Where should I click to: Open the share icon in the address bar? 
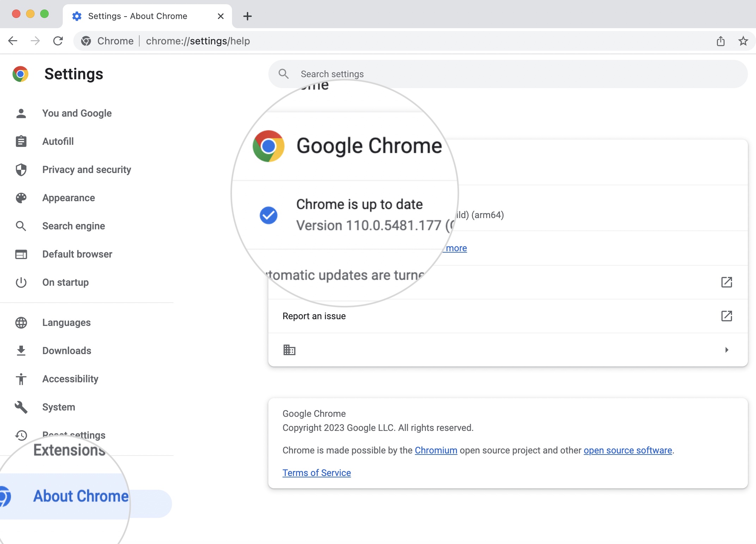tap(720, 41)
